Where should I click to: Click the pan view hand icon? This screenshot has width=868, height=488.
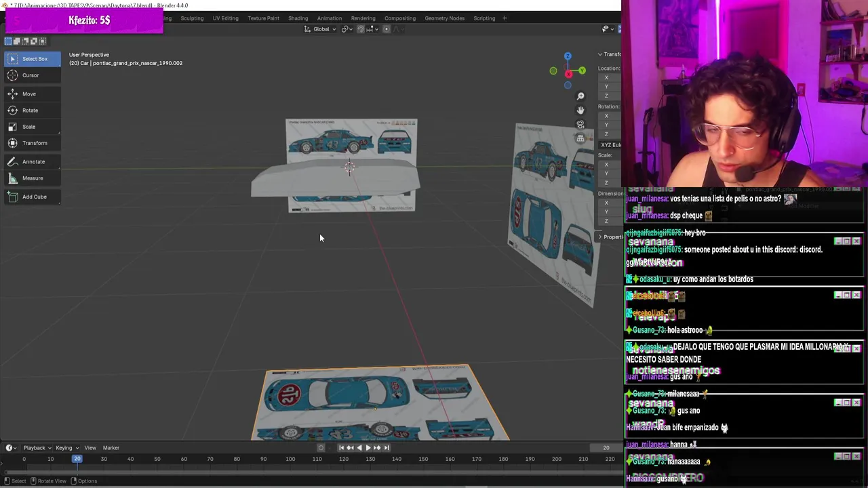coord(580,110)
